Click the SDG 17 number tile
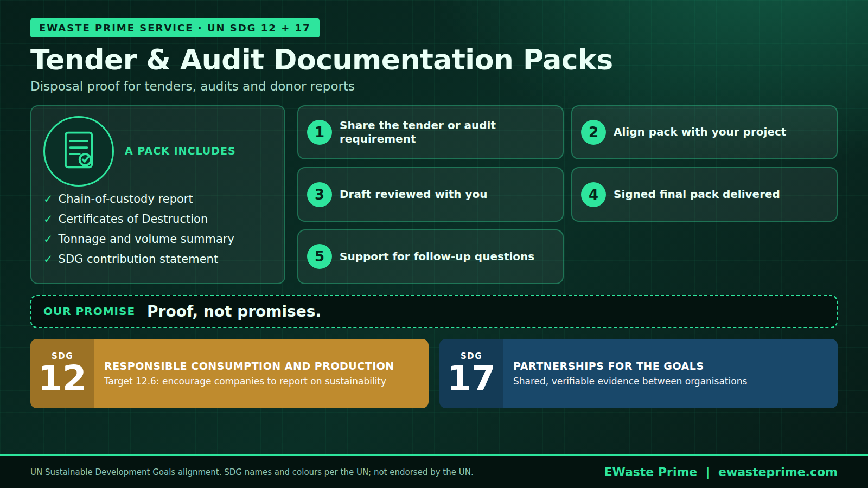Image resolution: width=868 pixels, height=488 pixels. click(471, 374)
